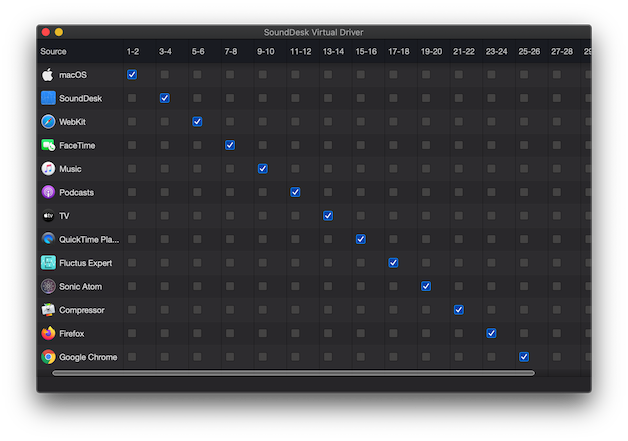Select the Compressor source row label
Screen dimensions: 628x441
tap(81, 310)
